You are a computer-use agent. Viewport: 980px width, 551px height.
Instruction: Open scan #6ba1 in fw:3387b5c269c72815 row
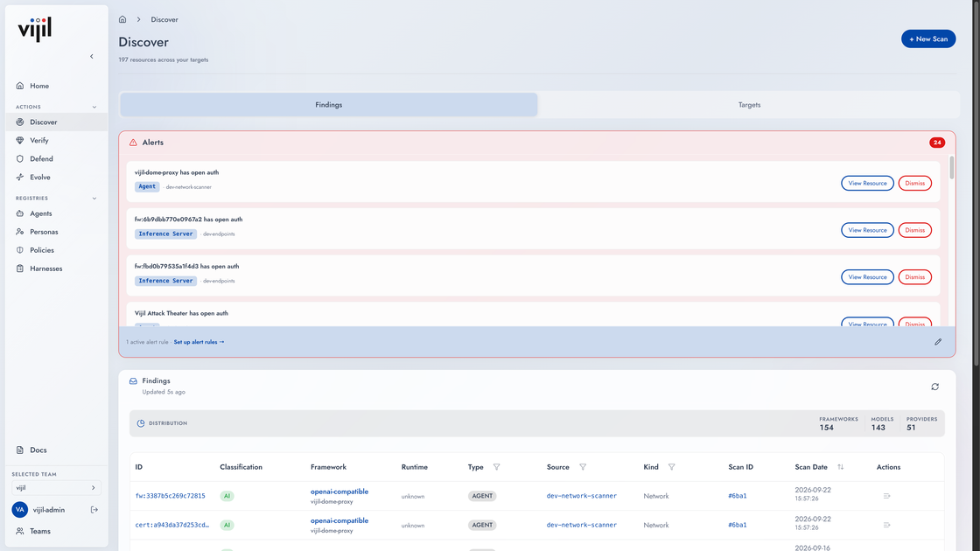pyautogui.click(x=737, y=496)
